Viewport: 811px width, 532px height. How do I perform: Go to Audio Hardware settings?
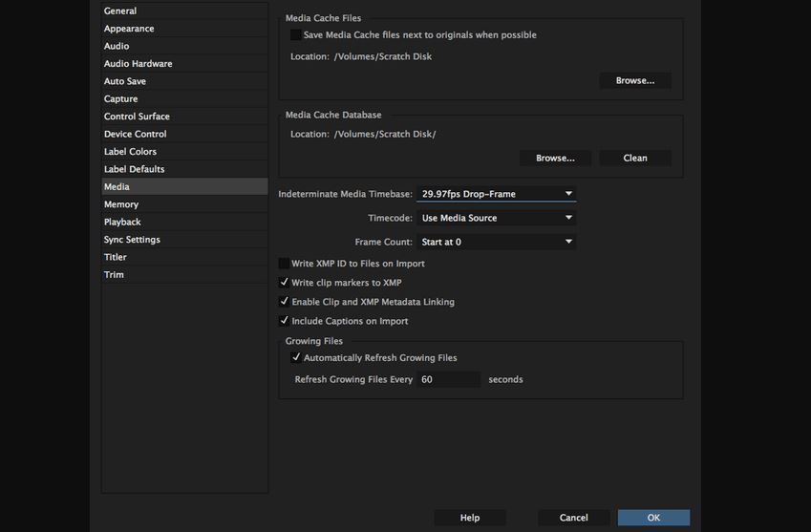click(x=184, y=64)
